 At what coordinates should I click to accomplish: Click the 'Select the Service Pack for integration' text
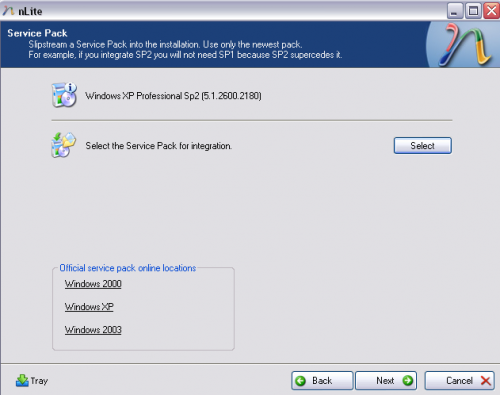pos(159,146)
